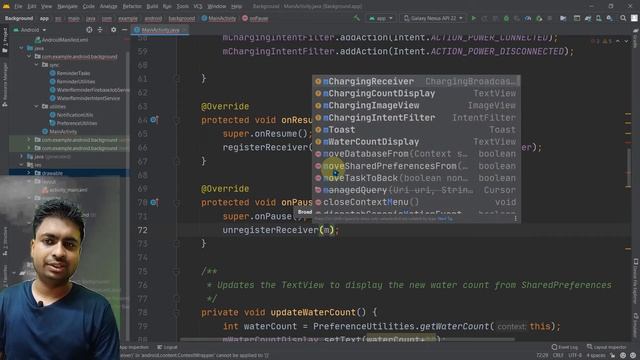Click the onPause breadcrumb in navigation bar
The height and width of the screenshot is (360, 640).
point(255,18)
